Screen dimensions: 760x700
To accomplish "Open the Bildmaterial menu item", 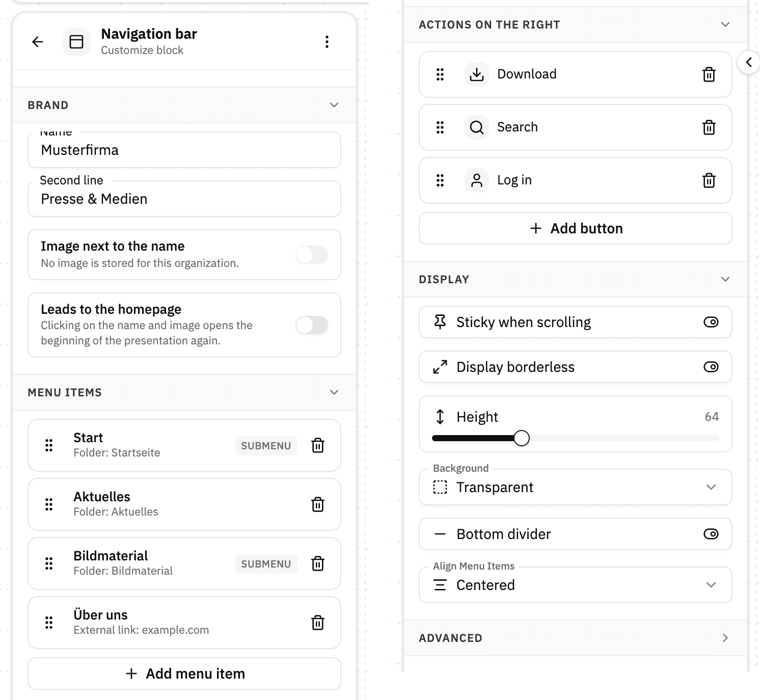I will point(184,563).
